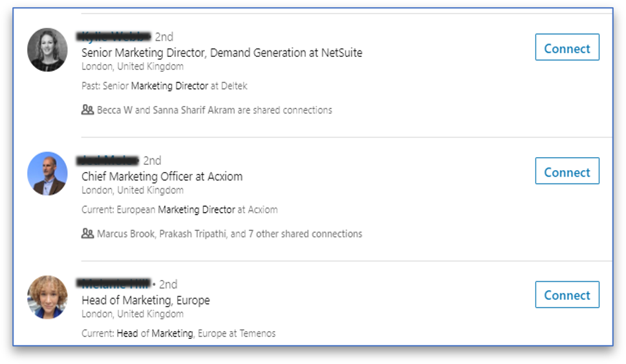The height and width of the screenshot is (364, 626).
Task: Select the 'Chief Marketing Officer at Acxiom' headline
Action: click(162, 176)
